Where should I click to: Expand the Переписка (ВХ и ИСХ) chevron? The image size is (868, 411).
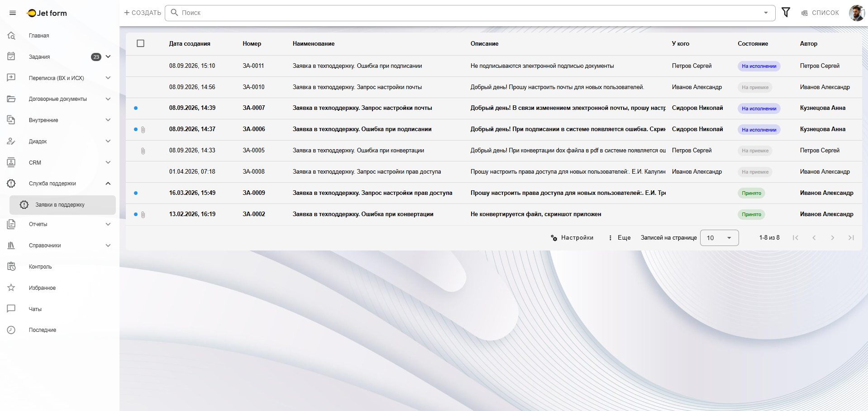pos(108,78)
